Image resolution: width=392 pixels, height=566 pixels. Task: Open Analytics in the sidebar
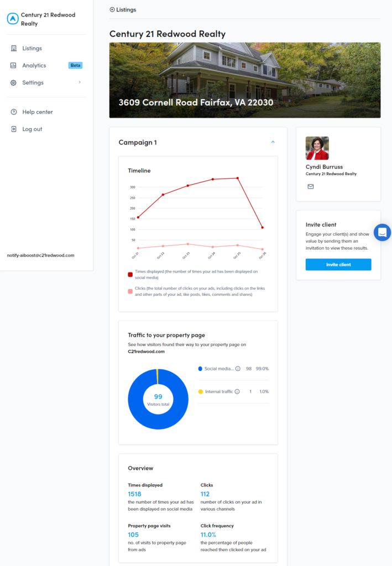click(34, 65)
